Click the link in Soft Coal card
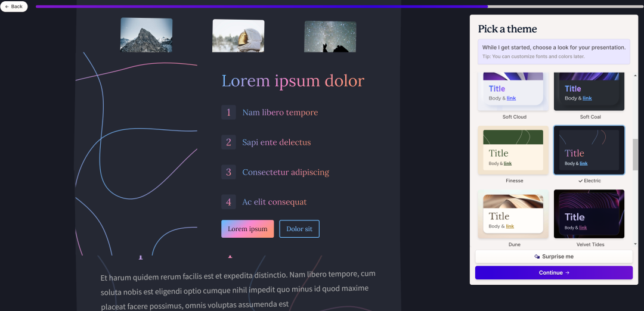Screen dimensions: 644x311 point(587,98)
